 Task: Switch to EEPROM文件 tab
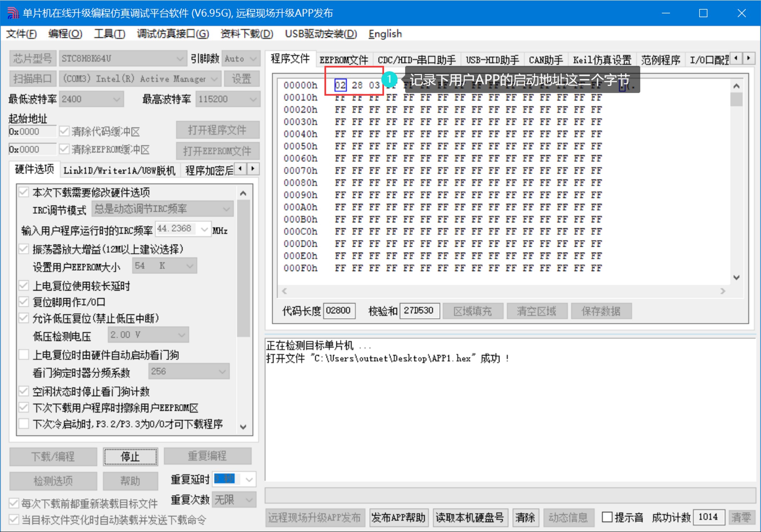tap(344, 60)
